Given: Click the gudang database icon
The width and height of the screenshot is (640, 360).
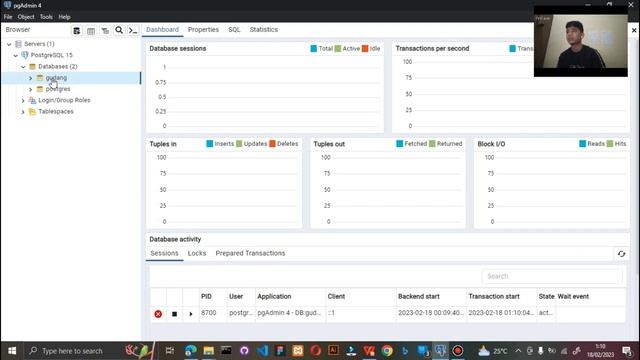Looking at the screenshot, I should click(x=40, y=78).
